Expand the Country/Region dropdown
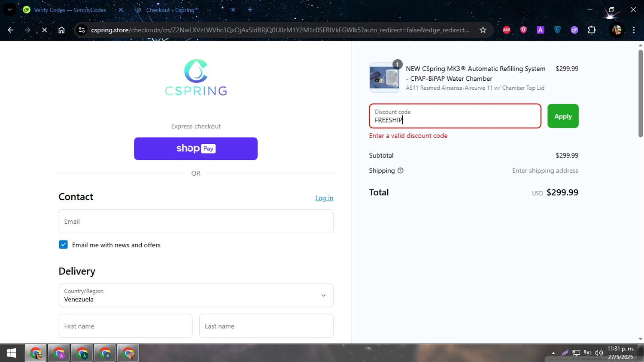Image resolution: width=644 pixels, height=362 pixels. pyautogui.click(x=196, y=295)
